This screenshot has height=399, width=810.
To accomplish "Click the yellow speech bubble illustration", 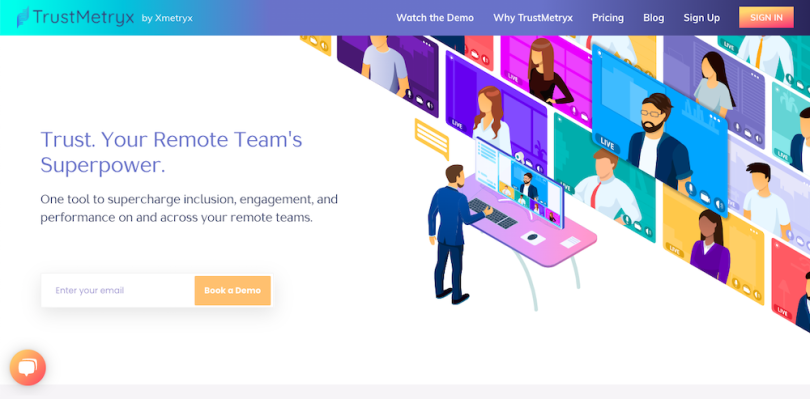I will coord(432,138).
